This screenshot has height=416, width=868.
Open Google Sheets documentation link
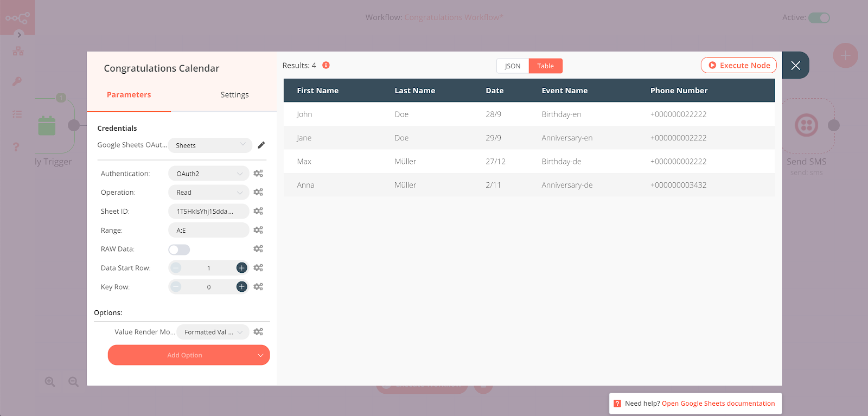coord(718,404)
